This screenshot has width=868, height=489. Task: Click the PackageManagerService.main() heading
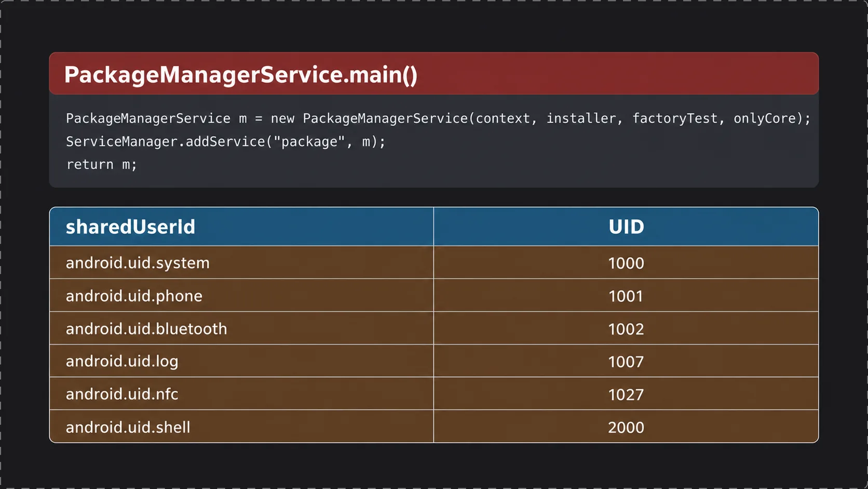pos(240,75)
